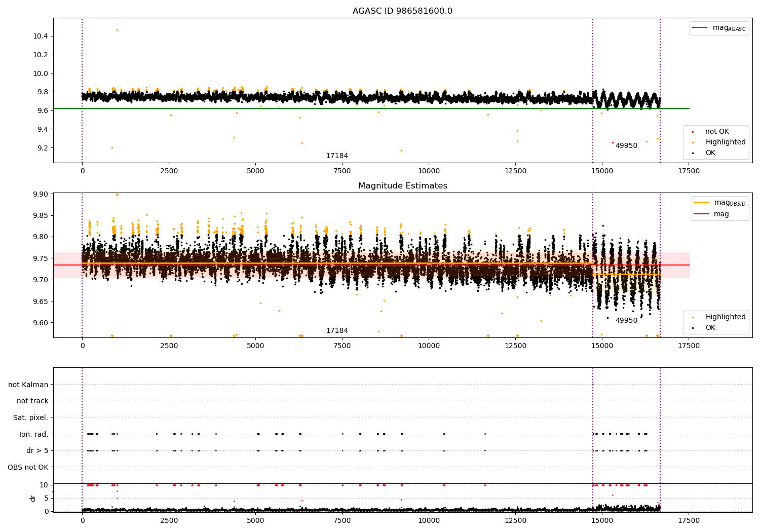Click the title "AGASC ID 986581600.0"

click(402, 11)
